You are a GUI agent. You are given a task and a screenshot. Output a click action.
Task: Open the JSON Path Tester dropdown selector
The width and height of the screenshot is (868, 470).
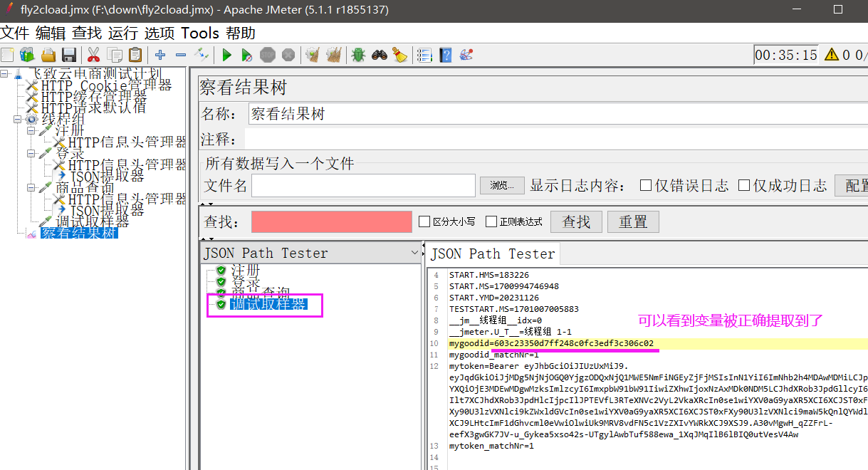(415, 253)
